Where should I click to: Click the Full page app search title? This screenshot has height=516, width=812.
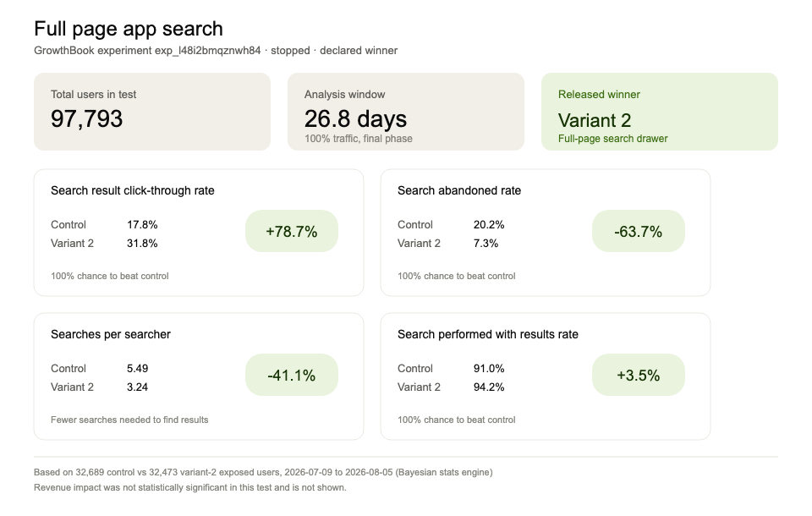point(129,29)
